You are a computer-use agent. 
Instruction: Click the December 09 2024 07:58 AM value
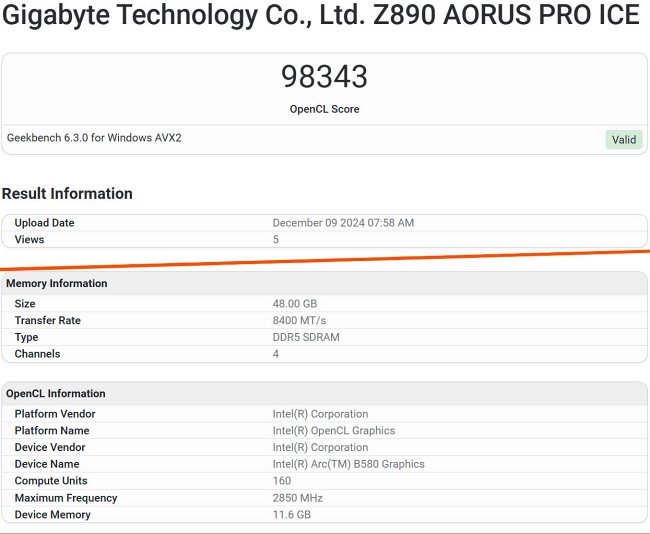pyautogui.click(x=343, y=223)
